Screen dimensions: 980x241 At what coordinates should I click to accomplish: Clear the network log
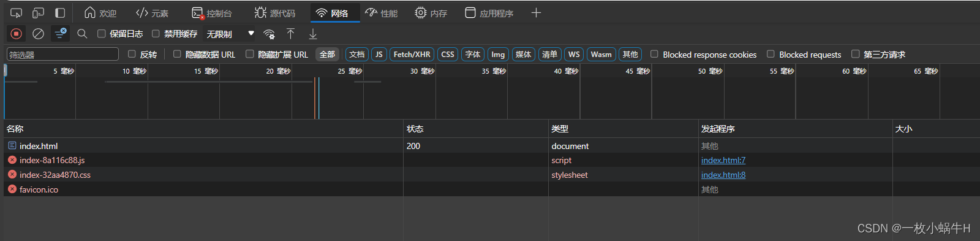pos(38,34)
